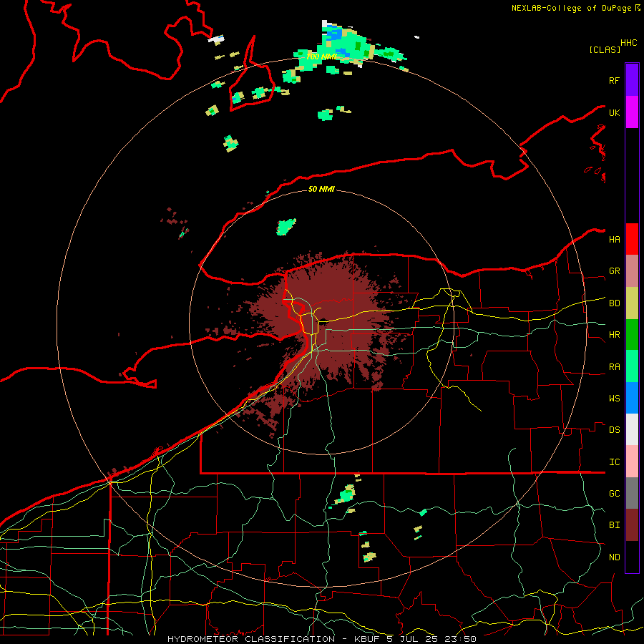Screen dimensions: 644x644
Task: Click the HA red legend swatch
Action: pyautogui.click(x=632, y=239)
